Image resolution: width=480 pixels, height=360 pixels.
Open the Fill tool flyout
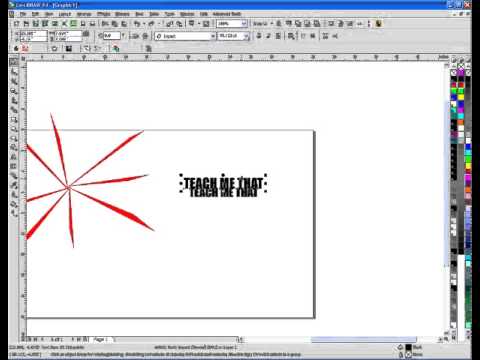pos(14,204)
